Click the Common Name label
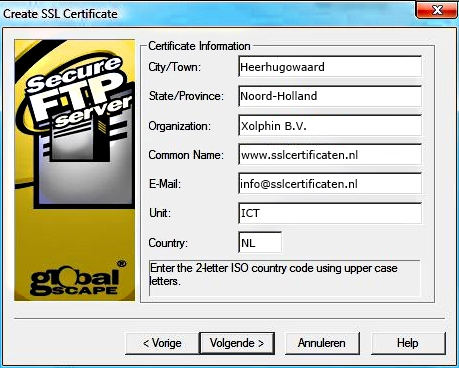459x368 pixels. click(186, 155)
